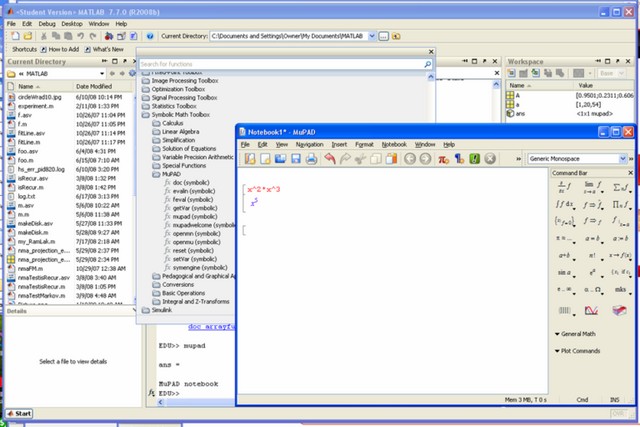The height and width of the screenshot is (427, 640).
Task: Insert an integral from the Command Bar
Action: (x=565, y=204)
